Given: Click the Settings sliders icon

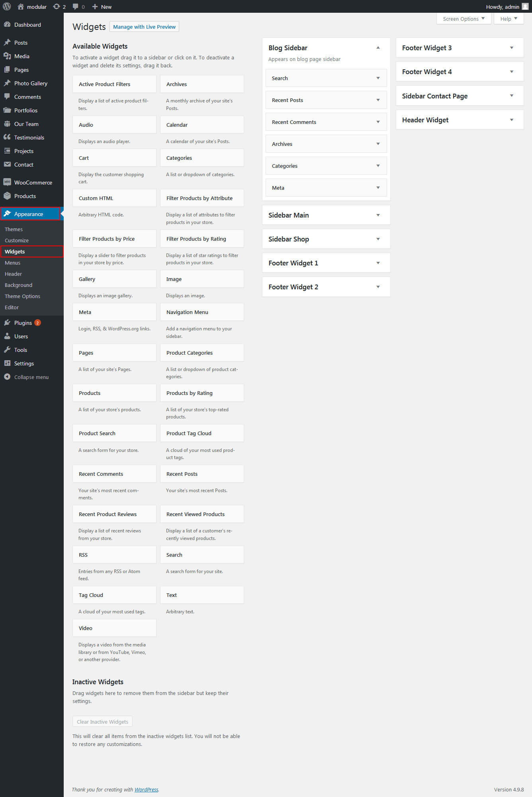Looking at the screenshot, I should [7, 363].
